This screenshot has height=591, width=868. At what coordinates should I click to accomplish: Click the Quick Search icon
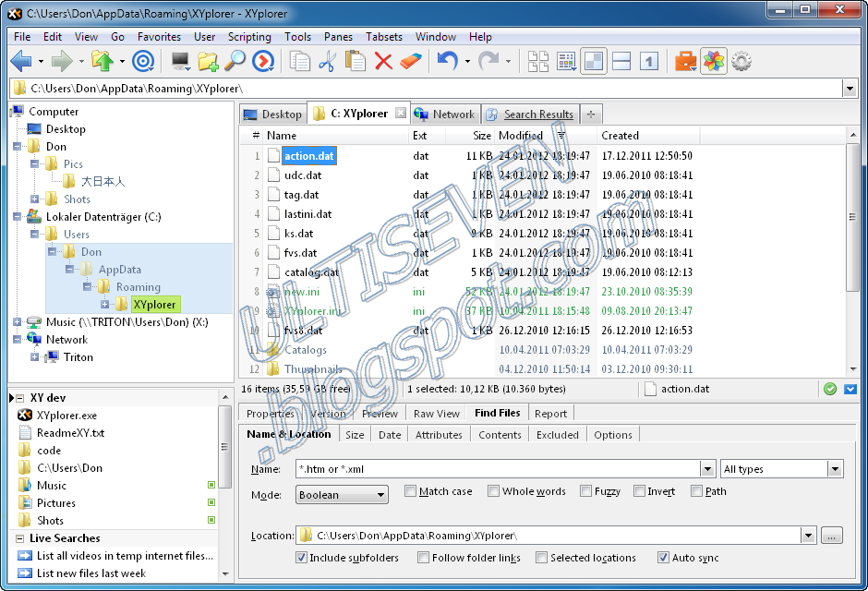[x=263, y=61]
